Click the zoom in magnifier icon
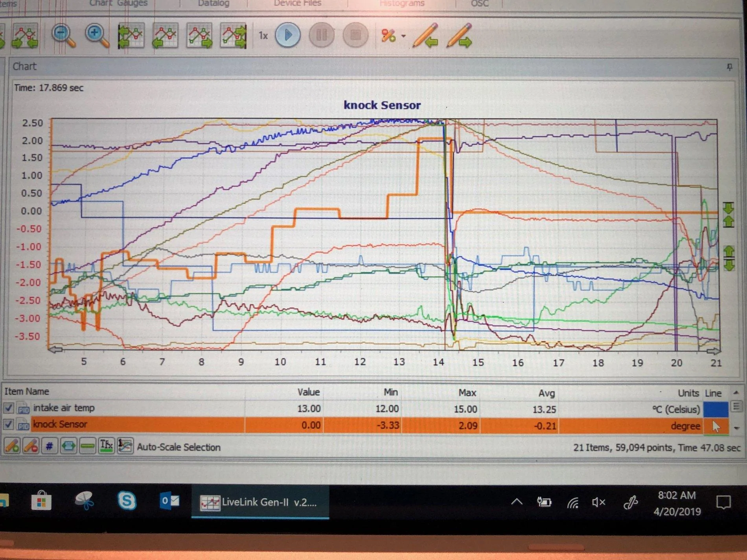Image resolution: width=747 pixels, height=560 pixels. coord(97,36)
